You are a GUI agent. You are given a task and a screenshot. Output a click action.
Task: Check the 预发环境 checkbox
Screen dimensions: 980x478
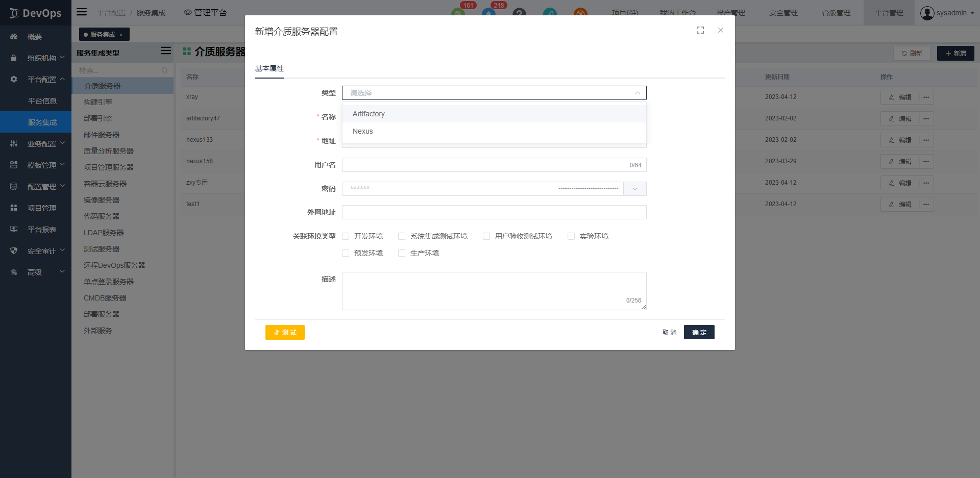[x=346, y=253]
